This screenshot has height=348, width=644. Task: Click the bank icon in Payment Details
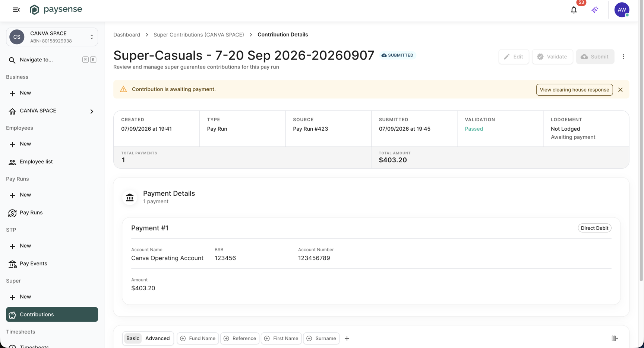[130, 197]
